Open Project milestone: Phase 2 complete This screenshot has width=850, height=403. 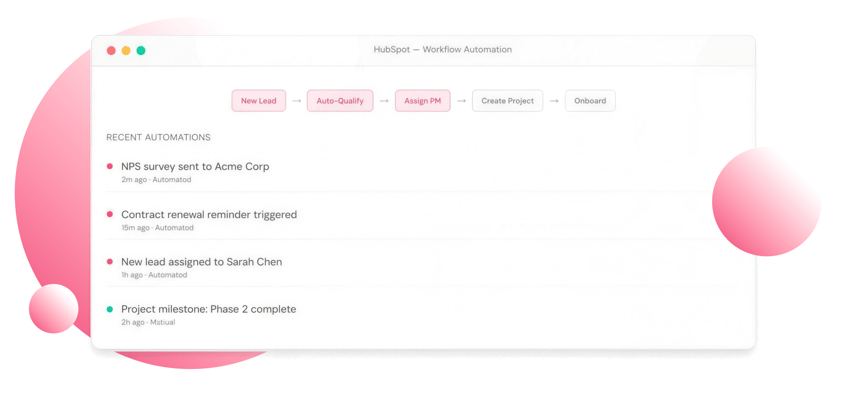[x=208, y=310]
